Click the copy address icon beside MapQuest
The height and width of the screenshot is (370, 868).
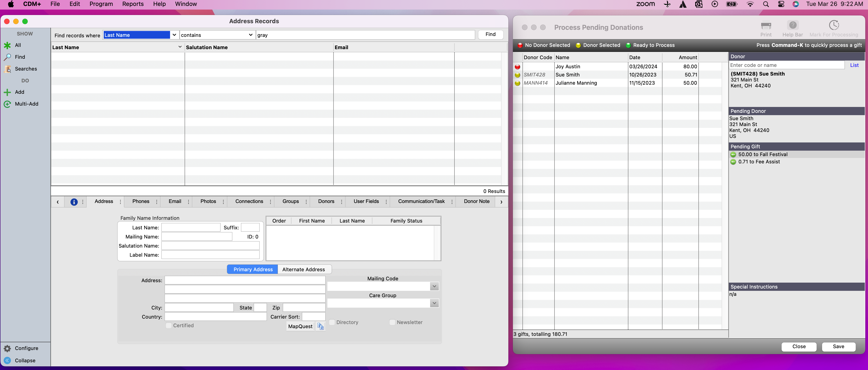pos(320,326)
